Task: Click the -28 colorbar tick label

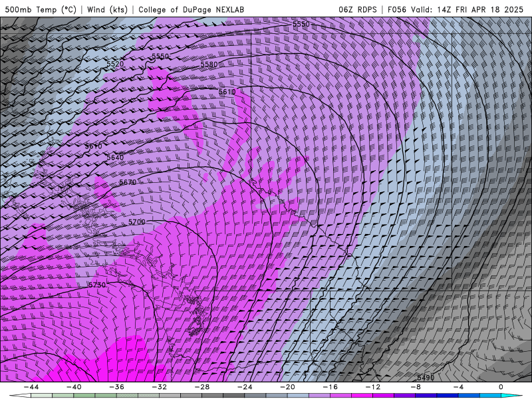Action: (202, 387)
